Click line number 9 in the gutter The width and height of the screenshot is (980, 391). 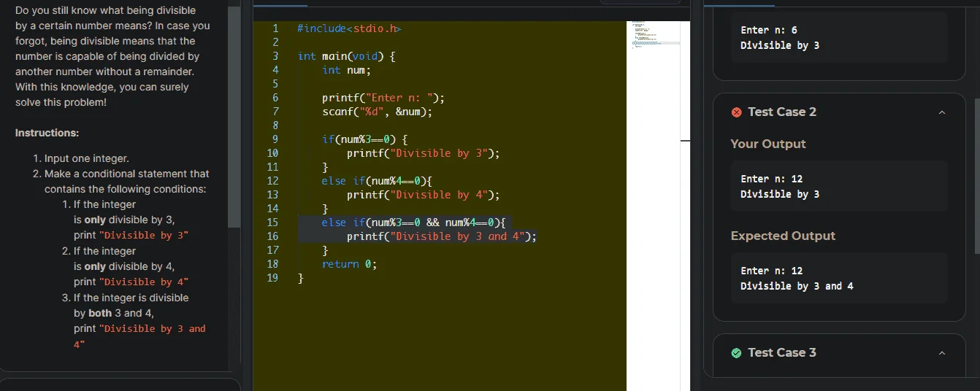pyautogui.click(x=275, y=139)
